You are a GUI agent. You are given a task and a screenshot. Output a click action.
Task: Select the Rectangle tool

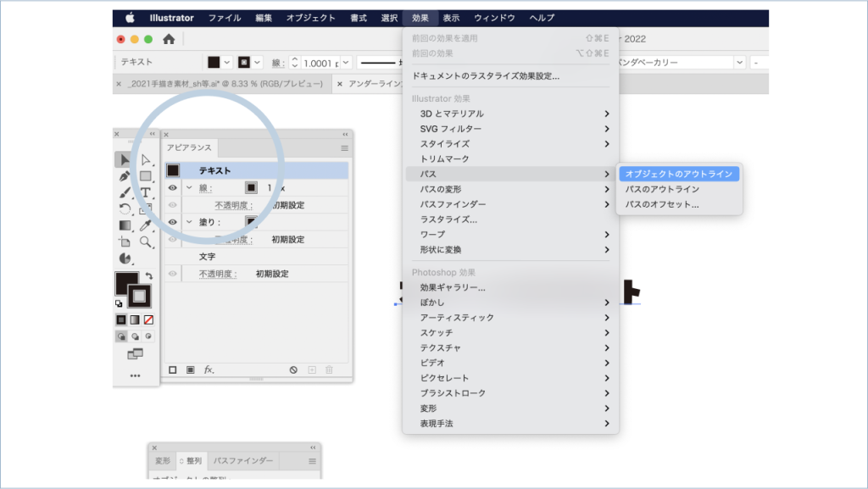coord(146,176)
